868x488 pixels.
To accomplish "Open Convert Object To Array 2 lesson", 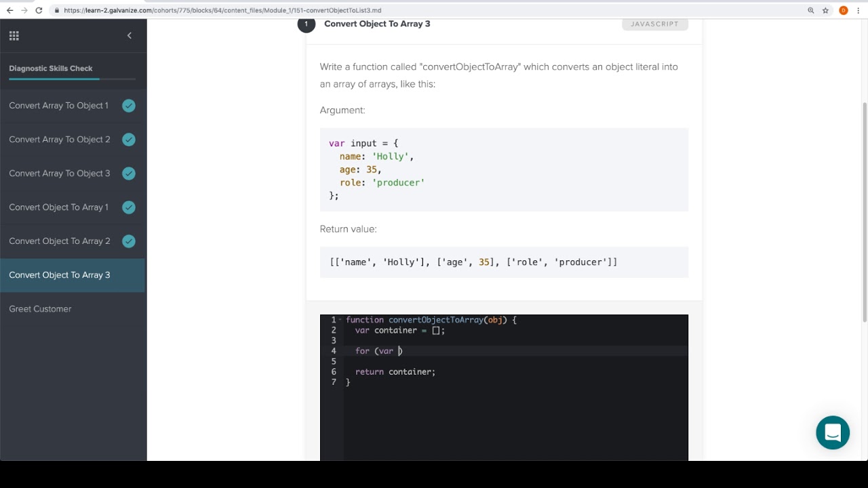I will (x=73, y=241).
